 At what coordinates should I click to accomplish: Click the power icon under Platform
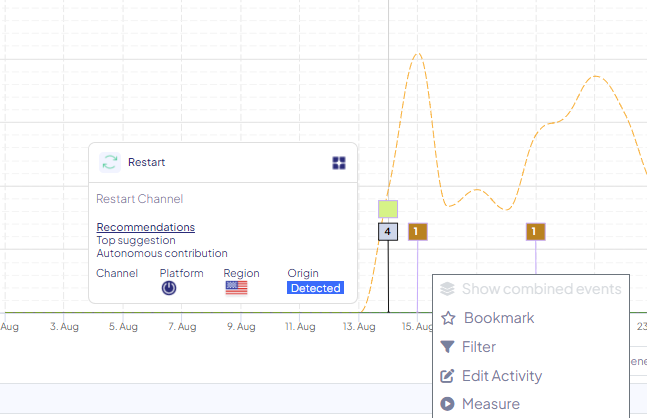tap(169, 288)
